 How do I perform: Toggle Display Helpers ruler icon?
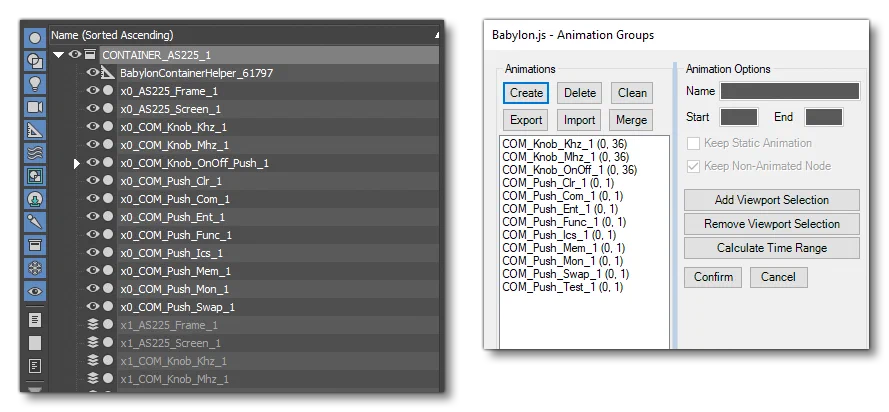pos(35,130)
